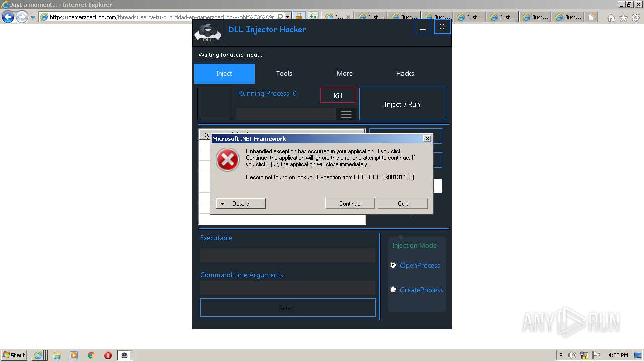
Task: Open the recent pages dropdown next to forward arrow
Action: (x=33, y=17)
